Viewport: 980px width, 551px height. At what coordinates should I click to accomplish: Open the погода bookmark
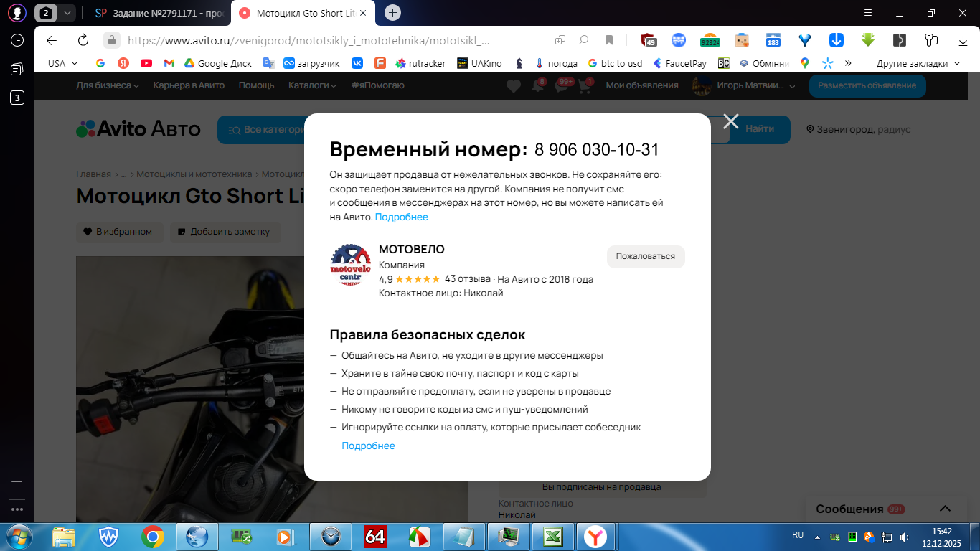556,63
